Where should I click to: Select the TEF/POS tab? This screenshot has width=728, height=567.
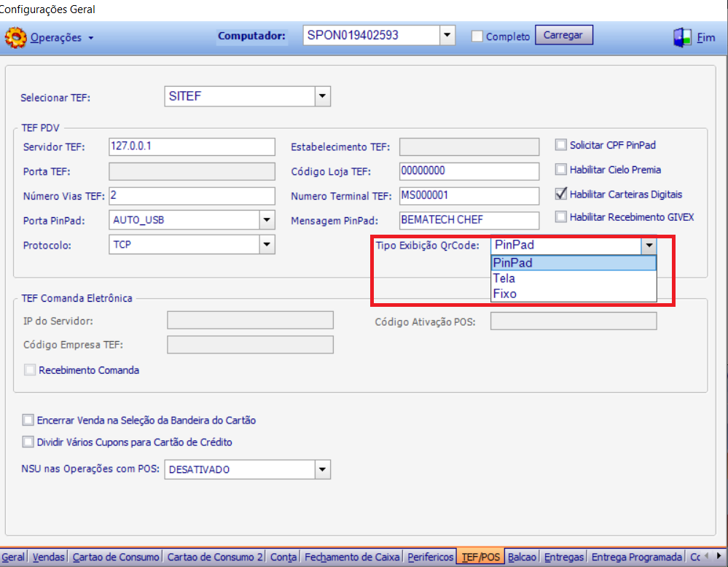click(480, 557)
